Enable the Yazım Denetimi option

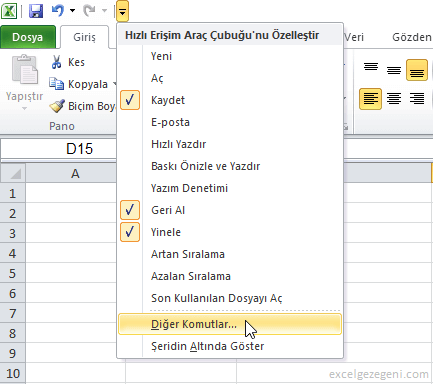(230, 188)
